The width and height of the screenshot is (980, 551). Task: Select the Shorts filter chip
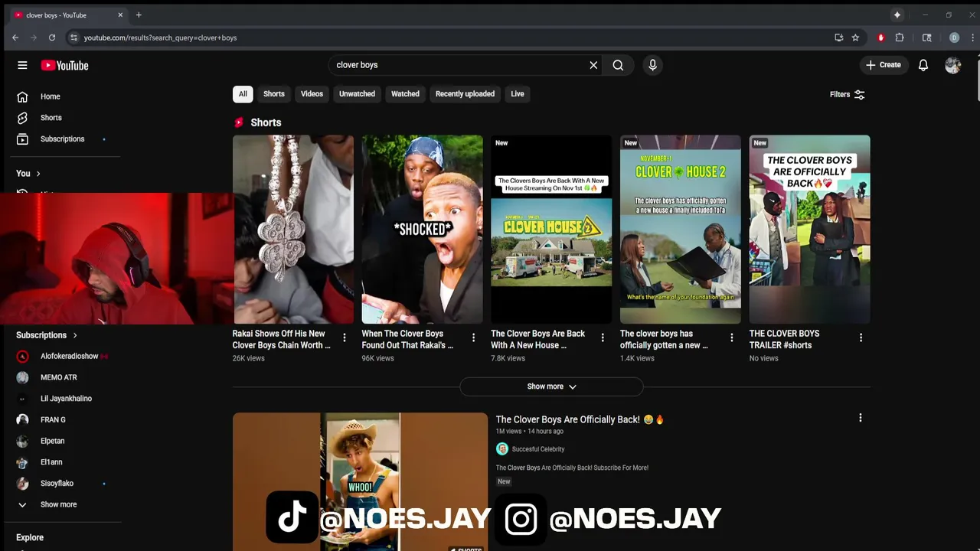point(274,93)
